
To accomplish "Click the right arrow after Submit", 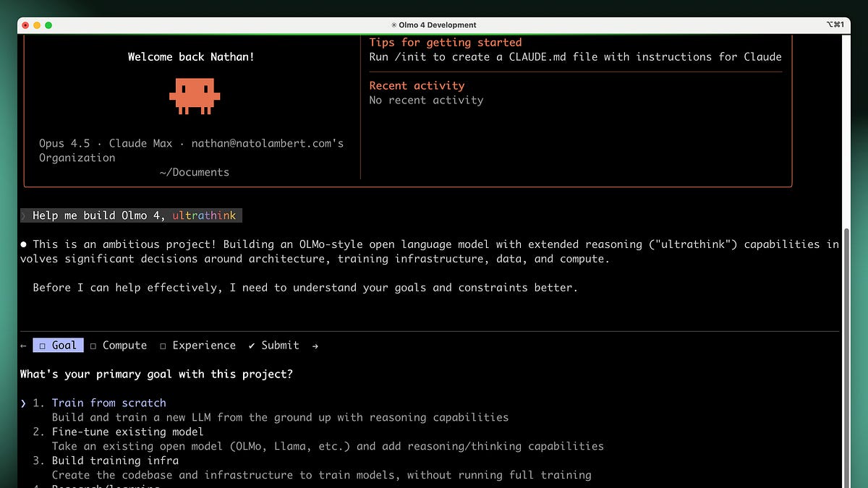I will click(315, 346).
